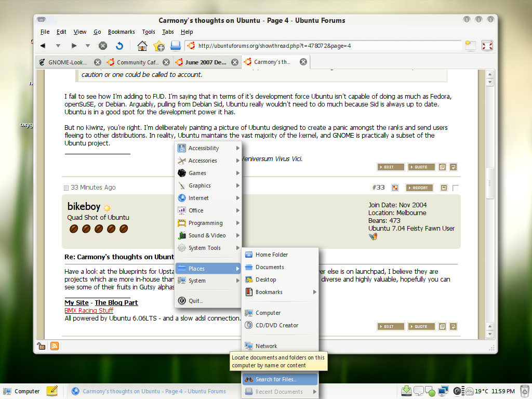Click the quick reply icon after top QUOTE
The image size is (532, 399).
tap(453, 167)
